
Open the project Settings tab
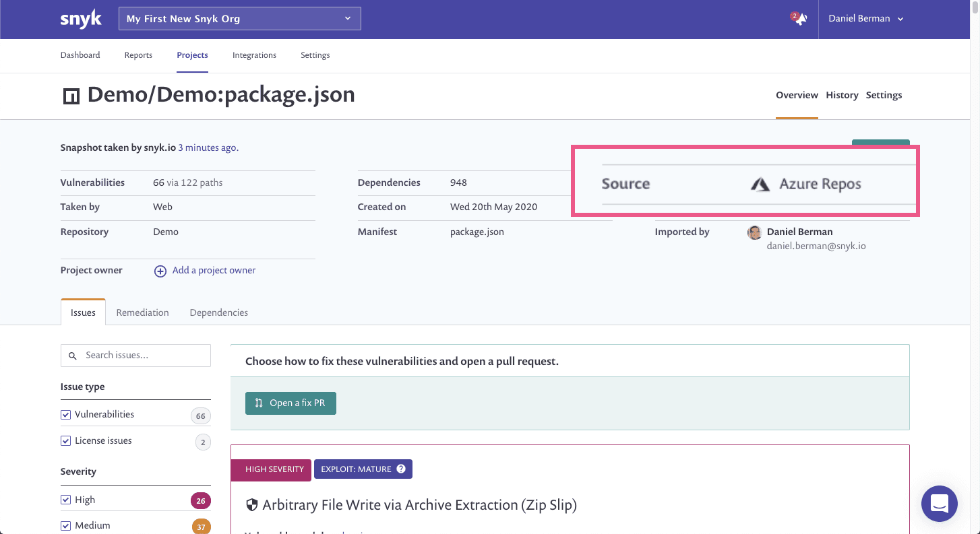884,95
